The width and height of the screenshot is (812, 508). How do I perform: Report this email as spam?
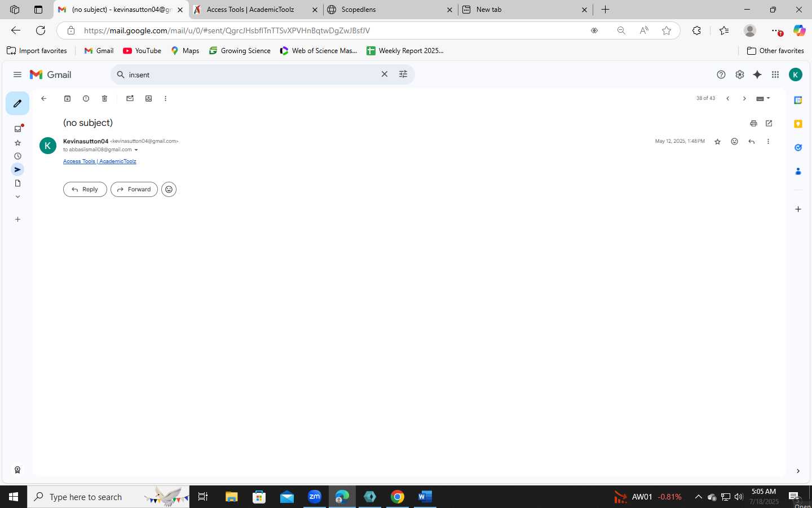point(86,98)
